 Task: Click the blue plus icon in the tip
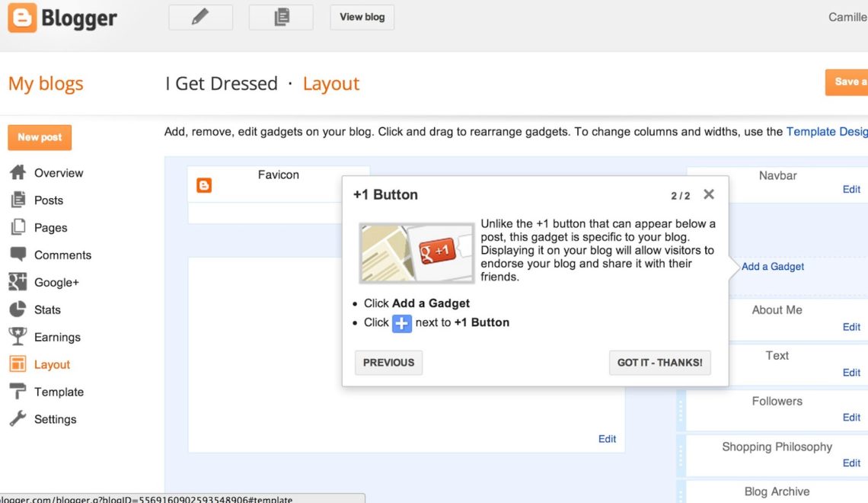tap(402, 323)
